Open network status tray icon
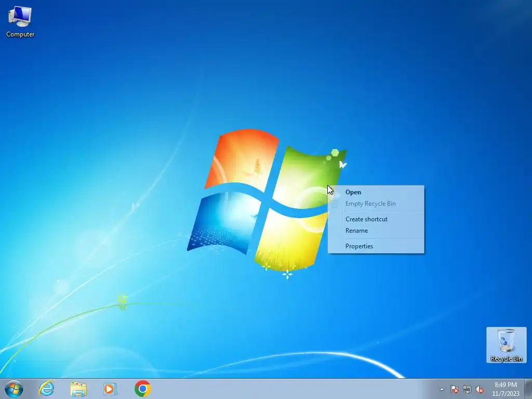532x399 pixels. [x=467, y=389]
